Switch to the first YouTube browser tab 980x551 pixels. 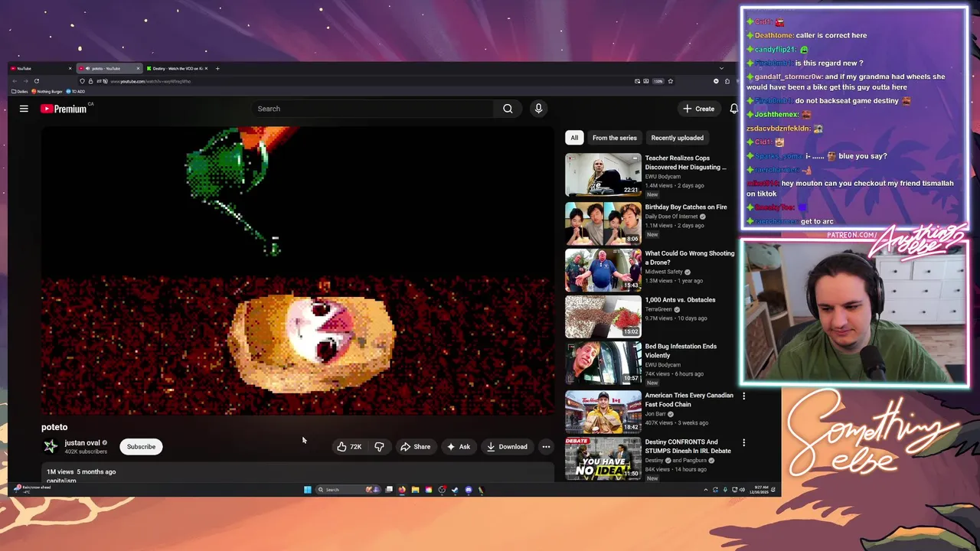[40, 68]
